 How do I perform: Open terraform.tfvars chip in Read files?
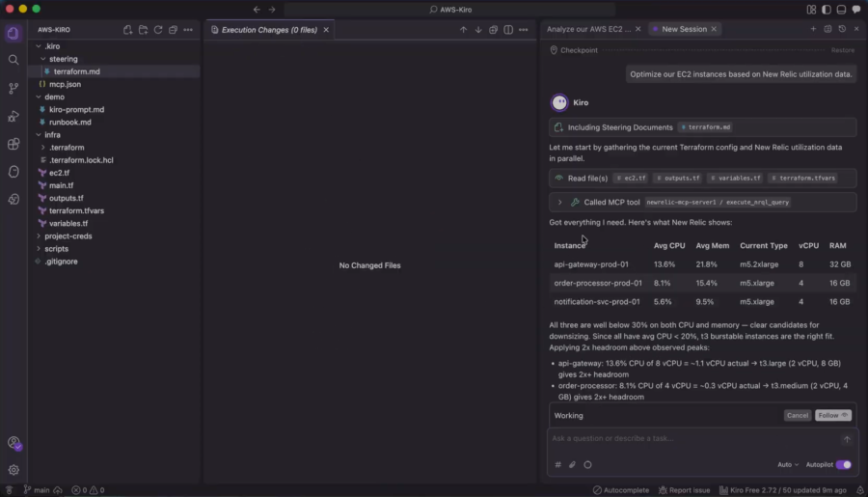click(x=802, y=179)
